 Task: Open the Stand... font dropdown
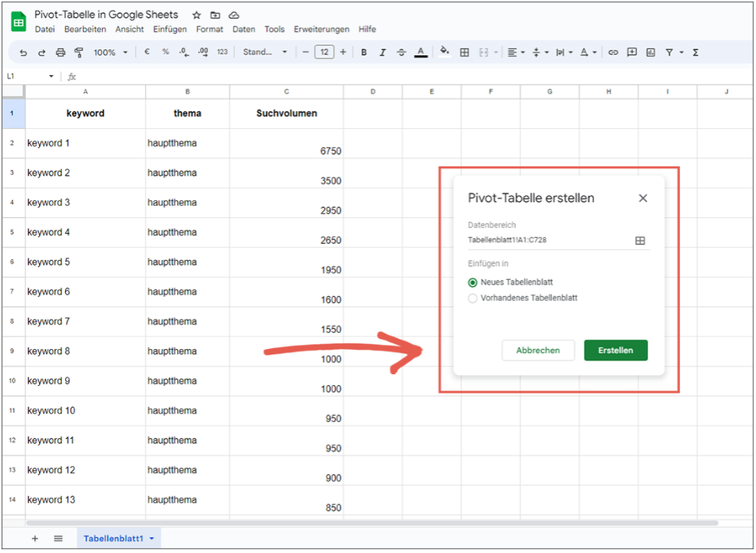[x=265, y=52]
